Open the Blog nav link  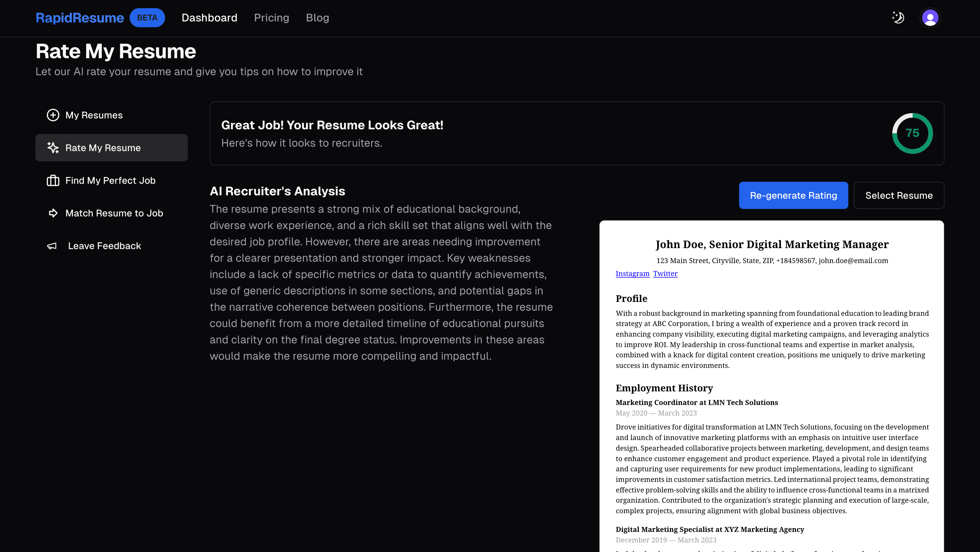[x=317, y=17]
